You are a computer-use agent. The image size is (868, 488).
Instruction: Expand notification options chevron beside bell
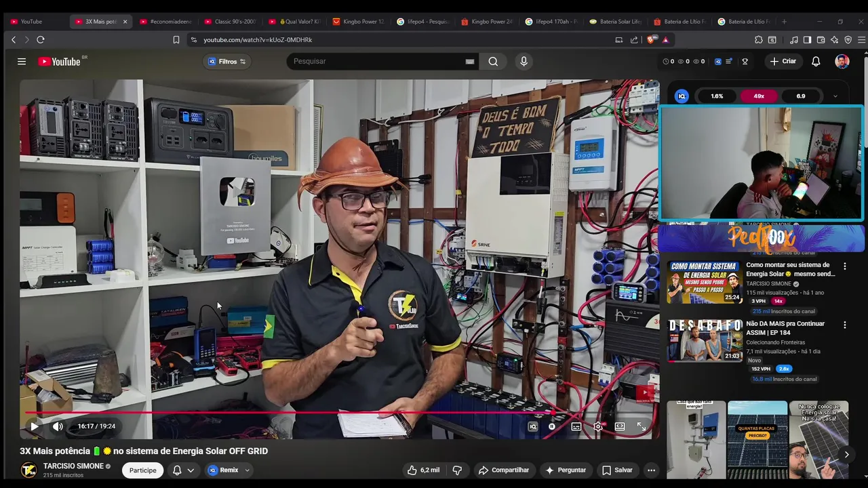pyautogui.click(x=191, y=470)
